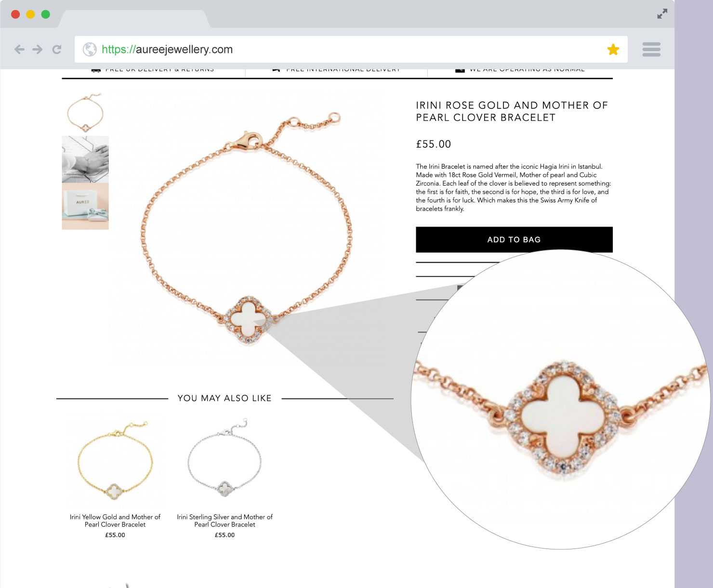Click the aureejewellery.com address field

[x=351, y=49]
